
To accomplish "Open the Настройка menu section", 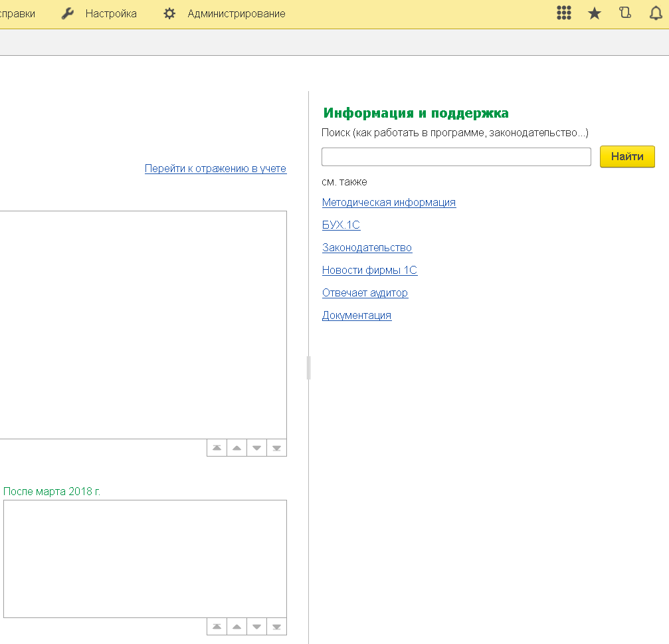I will [111, 14].
